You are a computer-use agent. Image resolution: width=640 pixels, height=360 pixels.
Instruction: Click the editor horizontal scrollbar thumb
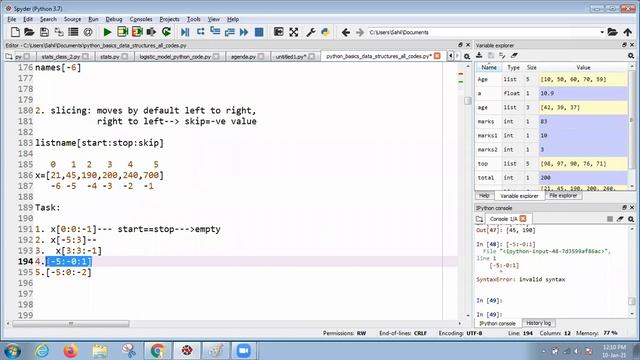point(71,324)
